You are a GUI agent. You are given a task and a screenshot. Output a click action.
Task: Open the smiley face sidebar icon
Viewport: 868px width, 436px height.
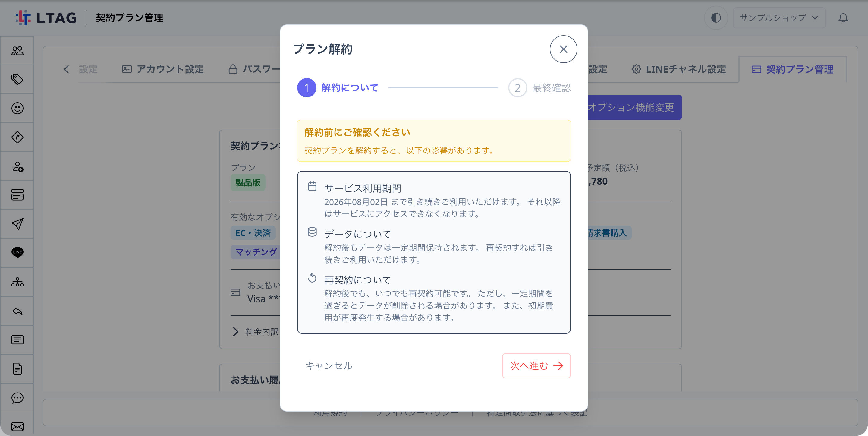17,108
